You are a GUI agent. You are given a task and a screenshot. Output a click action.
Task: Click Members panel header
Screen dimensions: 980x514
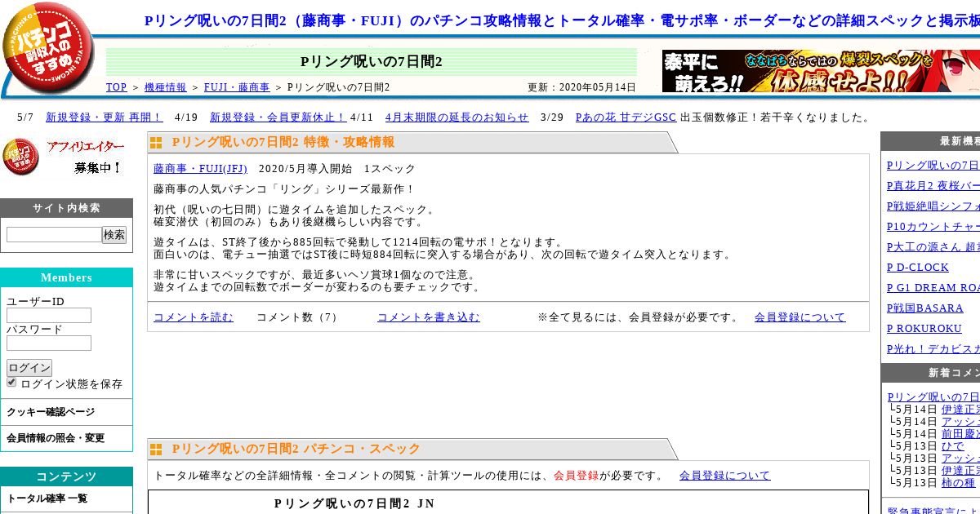pyautogui.click(x=66, y=277)
